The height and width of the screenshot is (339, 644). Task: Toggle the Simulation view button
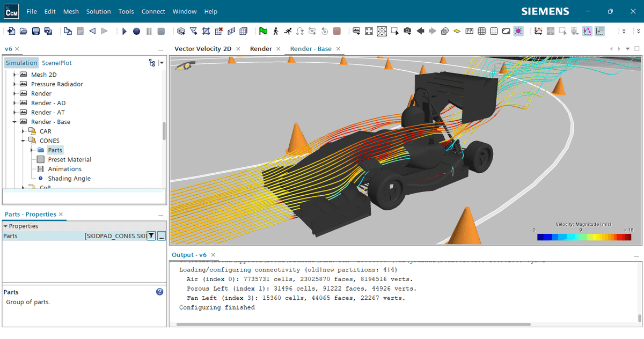coord(21,63)
